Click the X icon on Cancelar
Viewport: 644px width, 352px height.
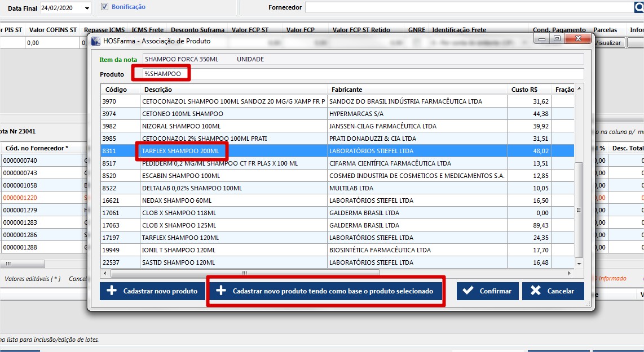tap(536, 291)
